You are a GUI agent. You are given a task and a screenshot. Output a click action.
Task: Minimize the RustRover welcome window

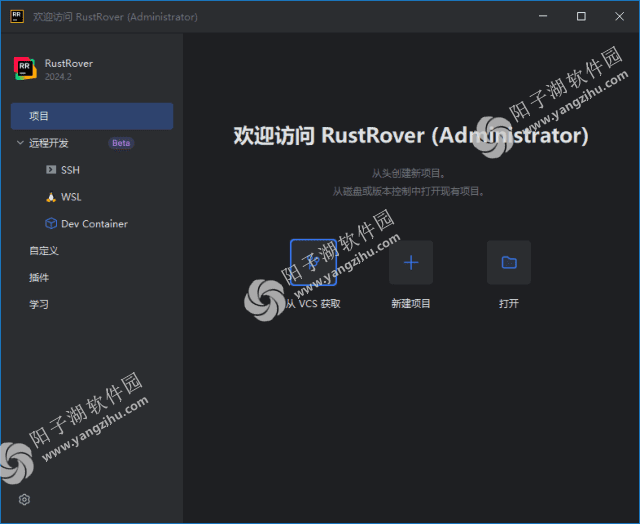(x=543, y=16)
